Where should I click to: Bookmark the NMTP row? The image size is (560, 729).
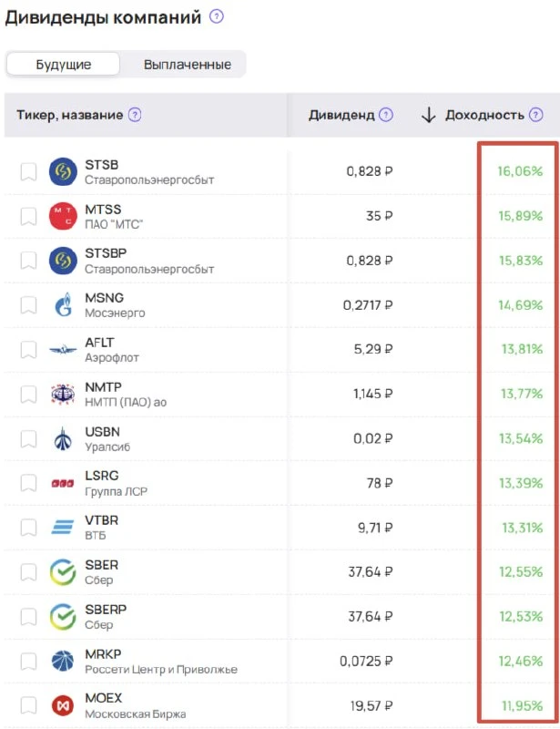[28, 395]
